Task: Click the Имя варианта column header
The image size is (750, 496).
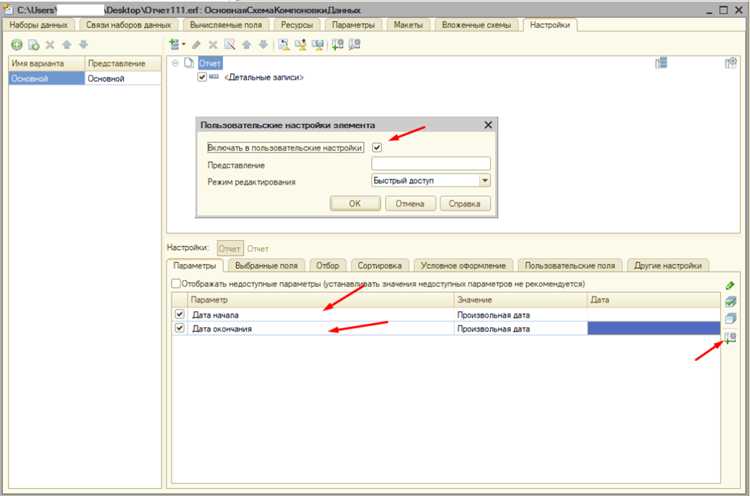Action: pyautogui.click(x=47, y=63)
